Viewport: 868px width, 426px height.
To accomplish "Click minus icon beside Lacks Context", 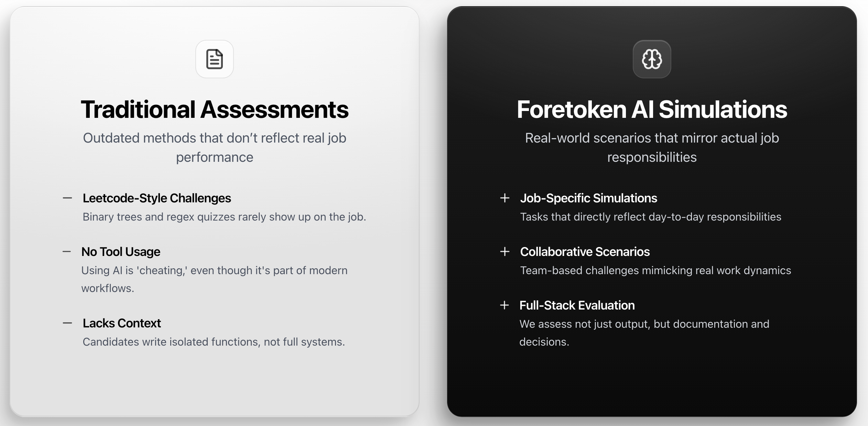I will pos(67,323).
